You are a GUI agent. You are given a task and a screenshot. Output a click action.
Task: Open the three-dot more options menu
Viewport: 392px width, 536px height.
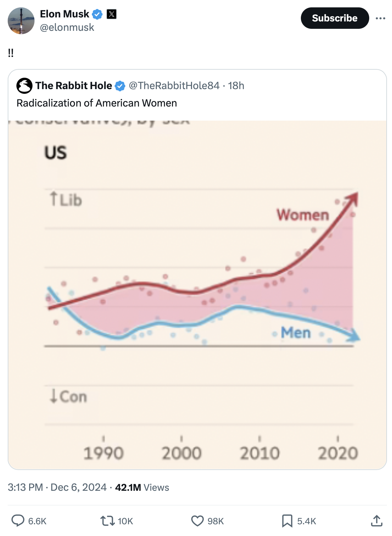pos(380,18)
